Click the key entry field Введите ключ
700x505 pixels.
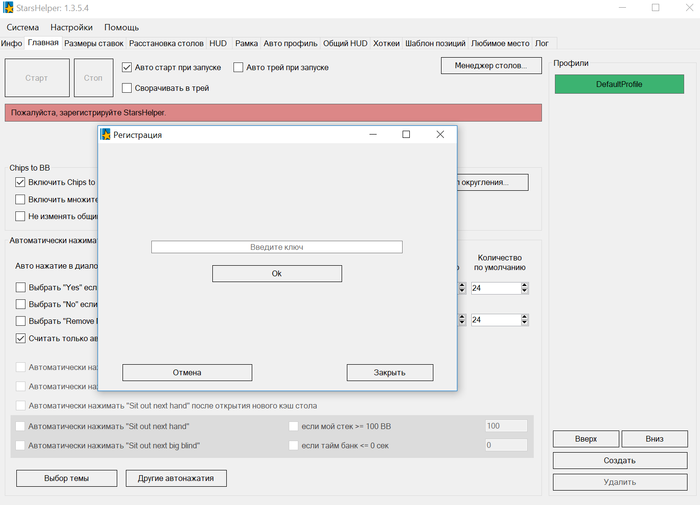(x=277, y=247)
